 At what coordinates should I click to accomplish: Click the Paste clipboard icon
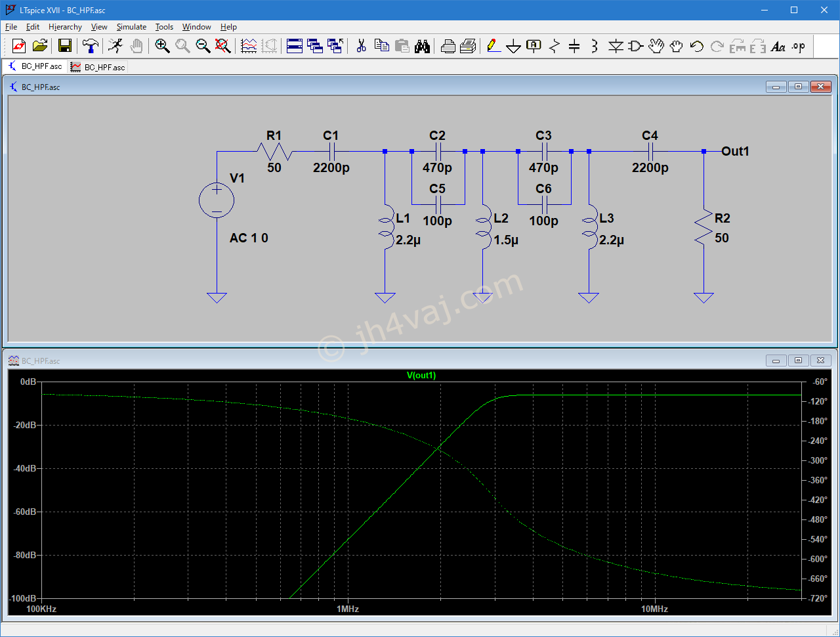pos(402,46)
